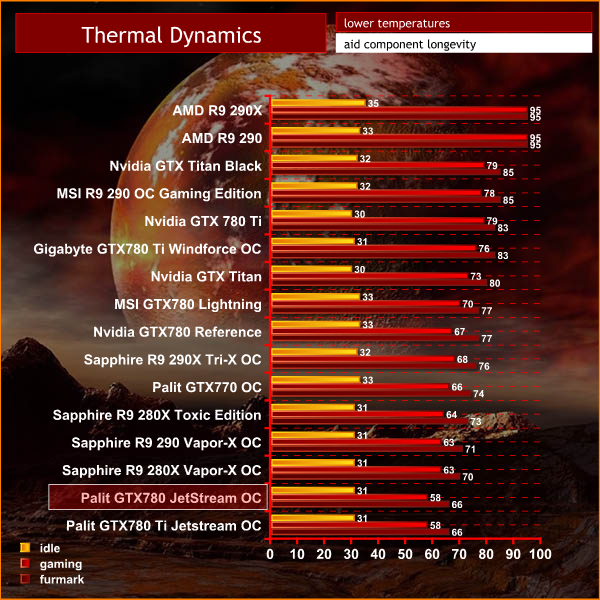
Task: Click AMD R9 290X idle bar
Action: coord(318,103)
